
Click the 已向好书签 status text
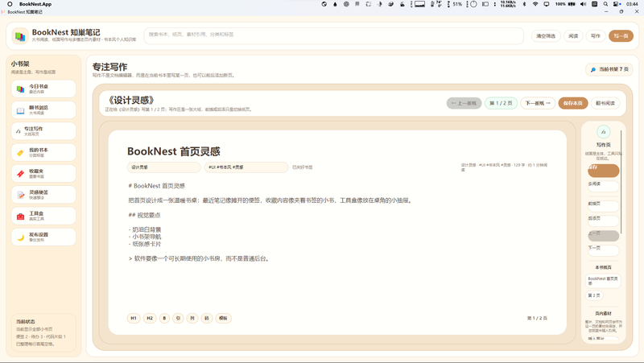(x=303, y=167)
